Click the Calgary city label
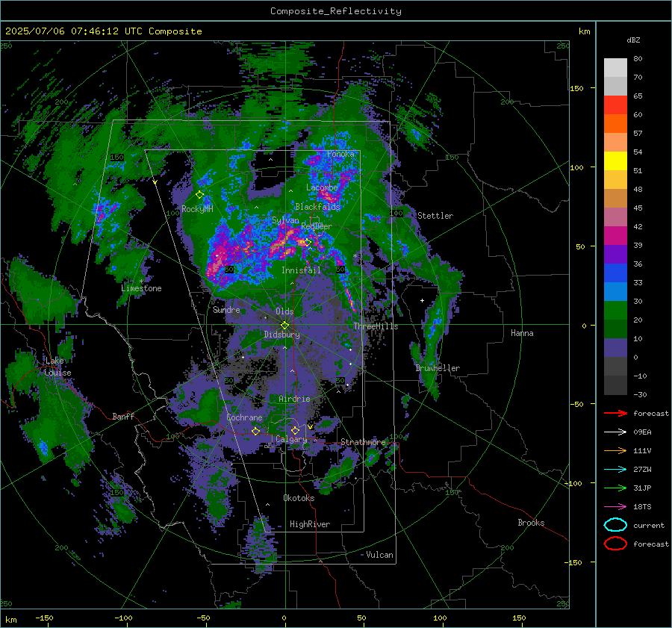Viewport: 672px width, 628px height. [291, 439]
